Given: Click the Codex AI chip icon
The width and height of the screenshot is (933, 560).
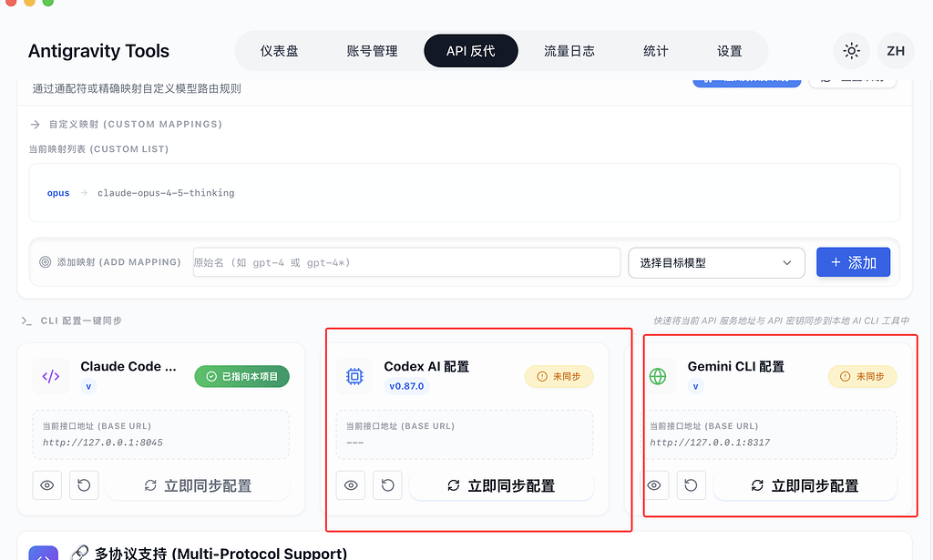Looking at the screenshot, I should [354, 376].
